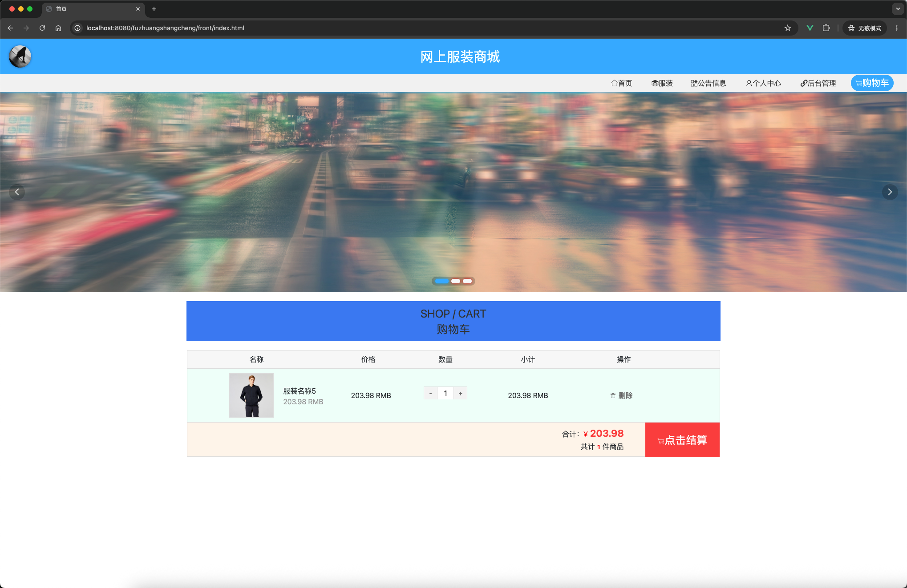This screenshot has width=907, height=588.
Task: Click the 203.98 RMB subtotal cell
Action: click(528, 395)
